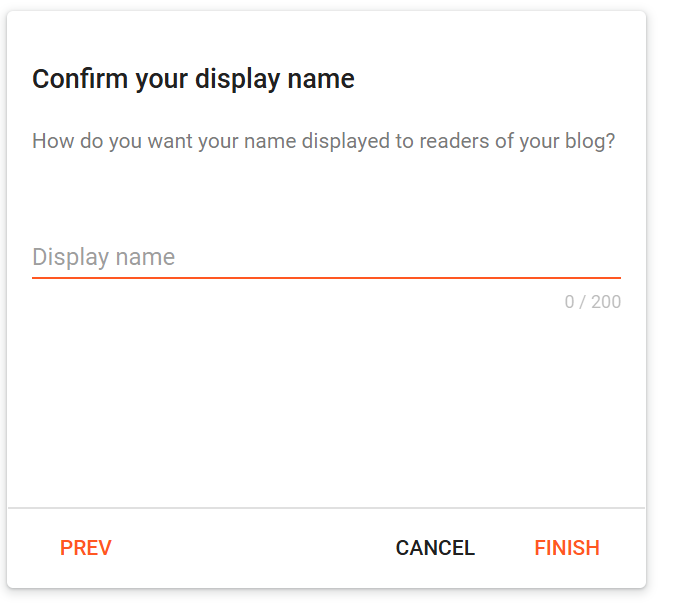Click the empty space between CANCEL and PREV
The image size is (680, 603).
coord(254,547)
